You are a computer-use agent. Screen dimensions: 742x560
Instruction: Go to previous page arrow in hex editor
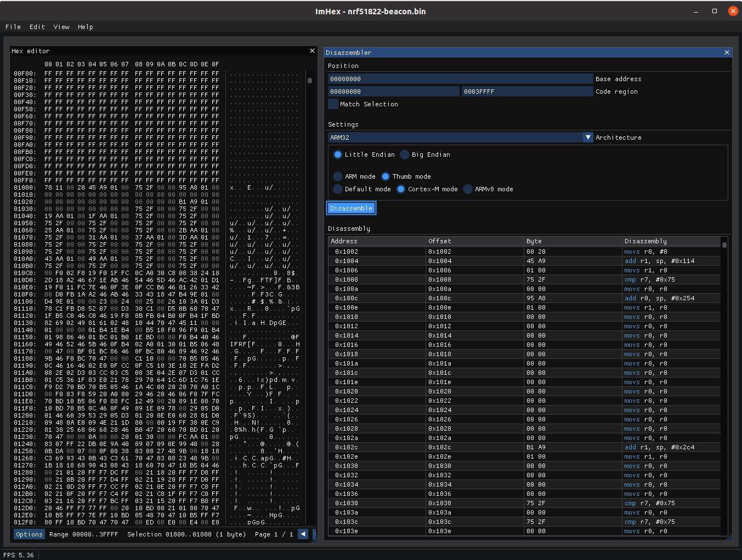point(303,534)
